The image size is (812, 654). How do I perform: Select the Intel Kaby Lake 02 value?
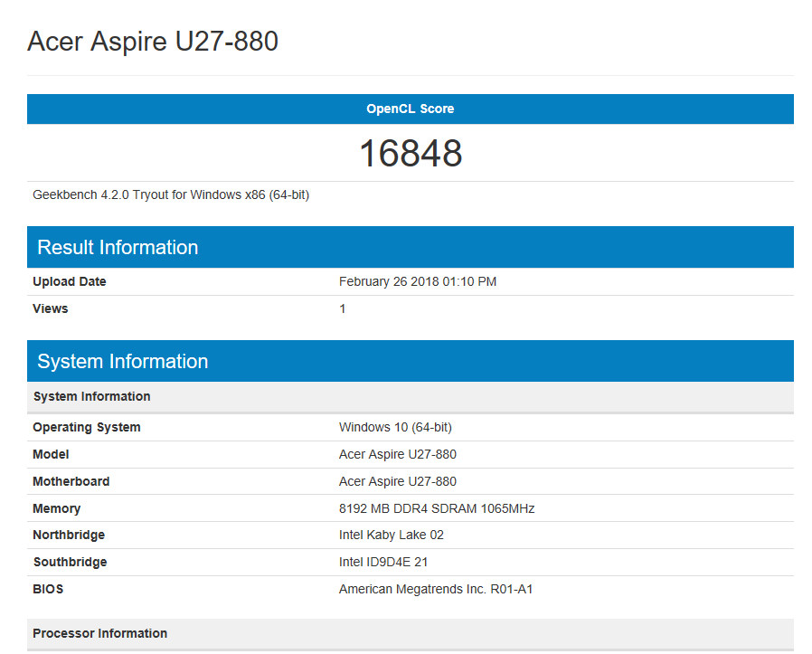pyautogui.click(x=391, y=535)
